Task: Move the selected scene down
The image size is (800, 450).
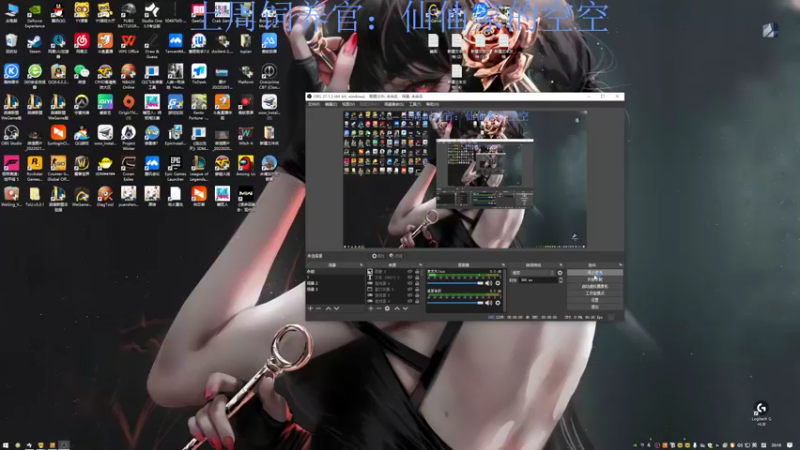Action: [336, 309]
